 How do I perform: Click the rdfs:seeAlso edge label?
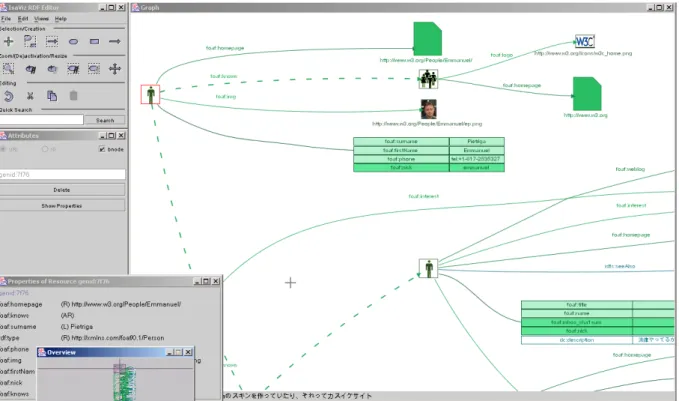[620, 266]
